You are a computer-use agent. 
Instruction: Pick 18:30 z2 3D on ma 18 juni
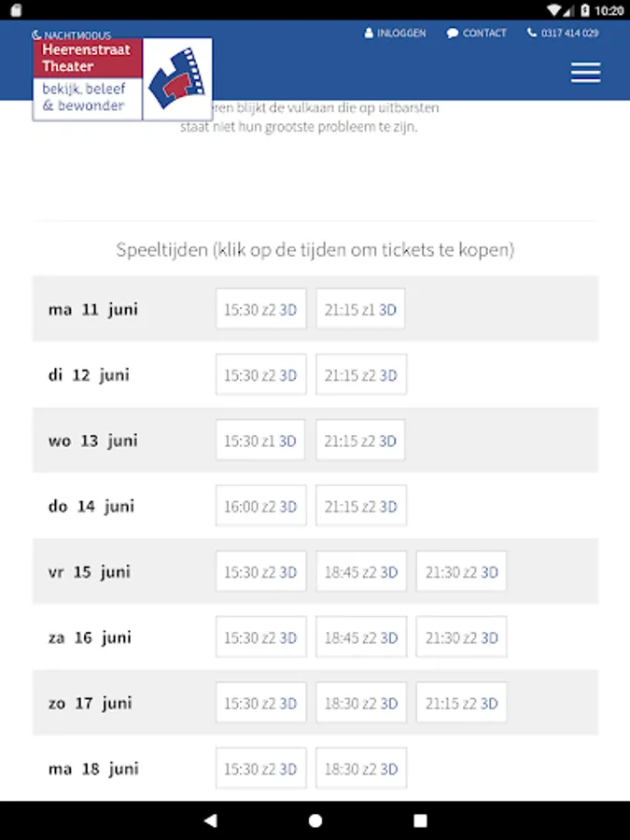pos(361,769)
